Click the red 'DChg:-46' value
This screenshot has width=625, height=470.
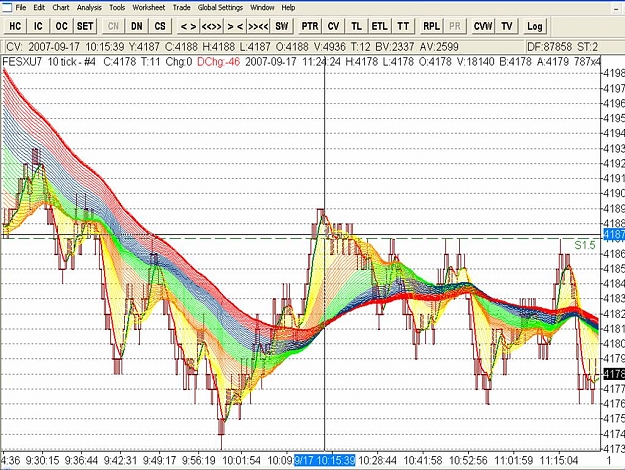pos(218,62)
